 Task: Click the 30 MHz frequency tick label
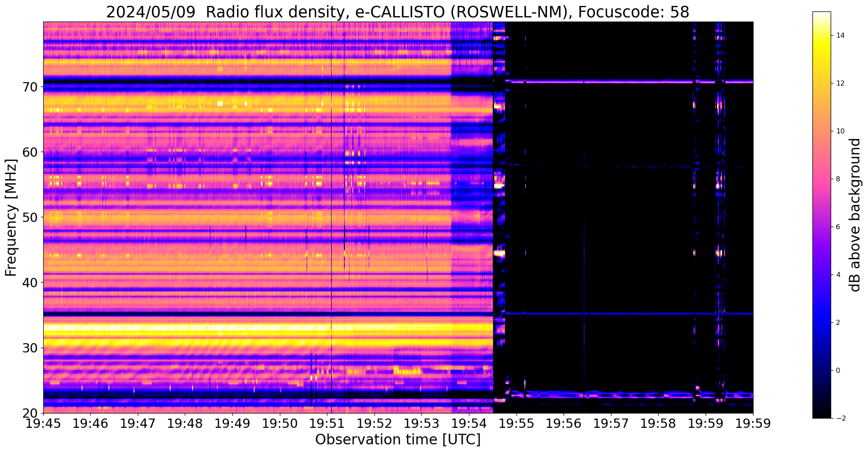(31, 348)
